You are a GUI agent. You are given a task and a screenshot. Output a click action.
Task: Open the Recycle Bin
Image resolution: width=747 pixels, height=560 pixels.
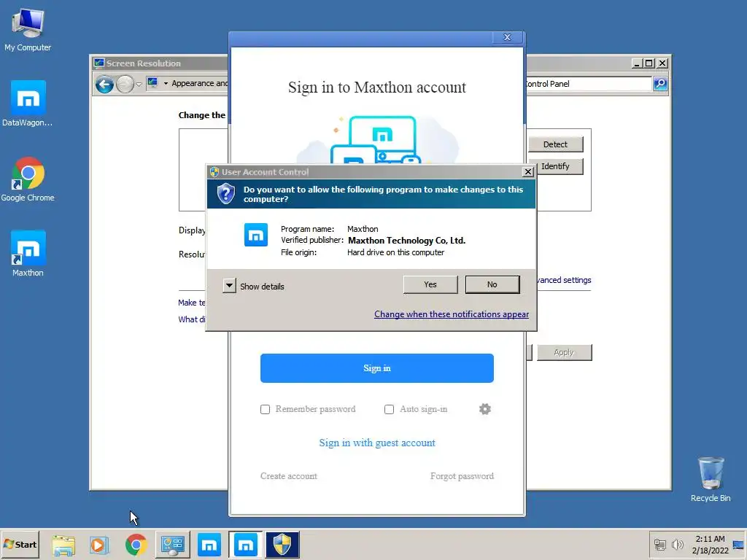711,479
